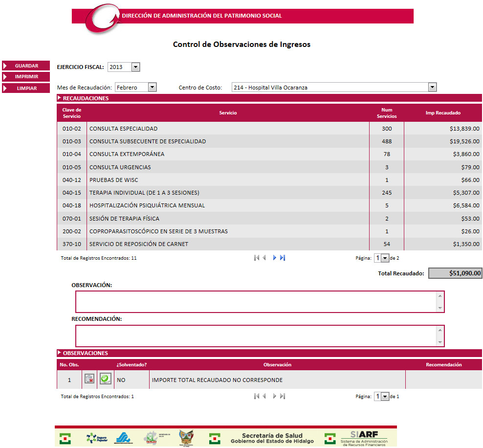Image resolution: width=483 pixels, height=448 pixels.
Task: Go to first page of Recaudaciones table
Action: tap(256, 258)
